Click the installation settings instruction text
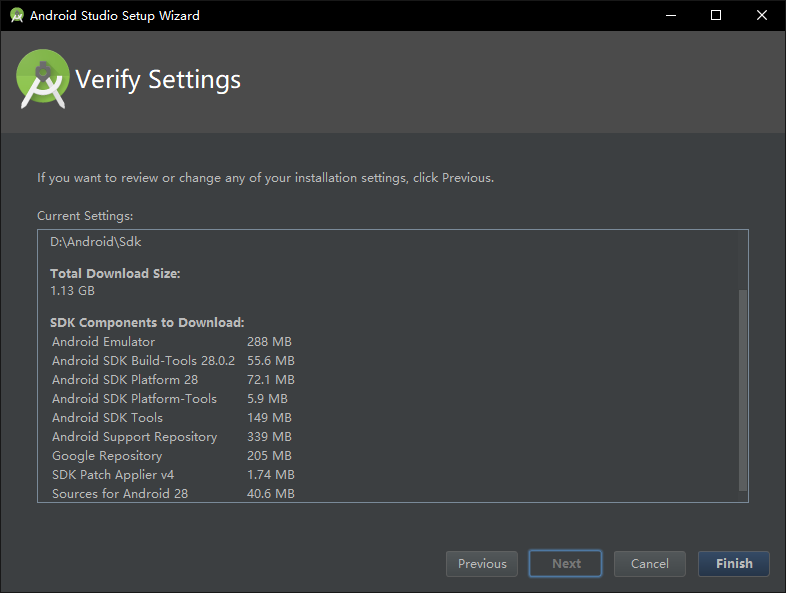 tap(266, 178)
